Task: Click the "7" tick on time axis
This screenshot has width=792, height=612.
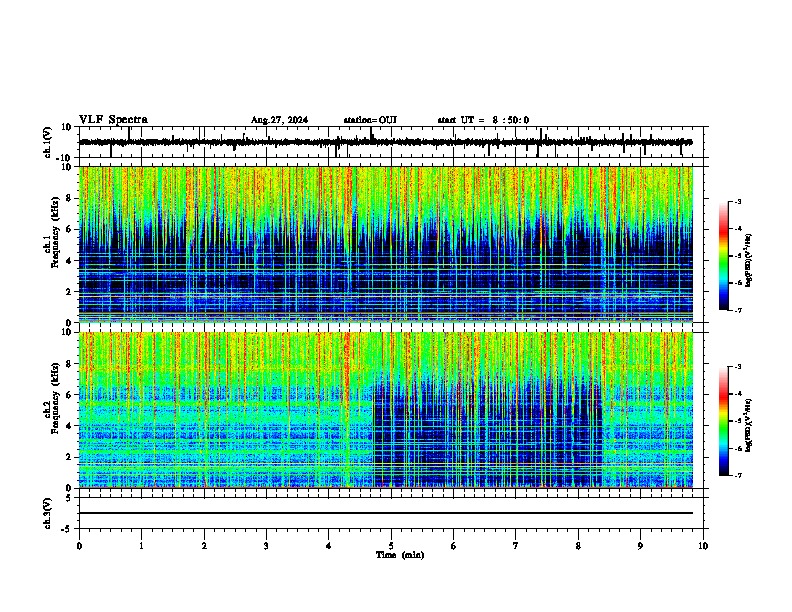Action: point(516,546)
